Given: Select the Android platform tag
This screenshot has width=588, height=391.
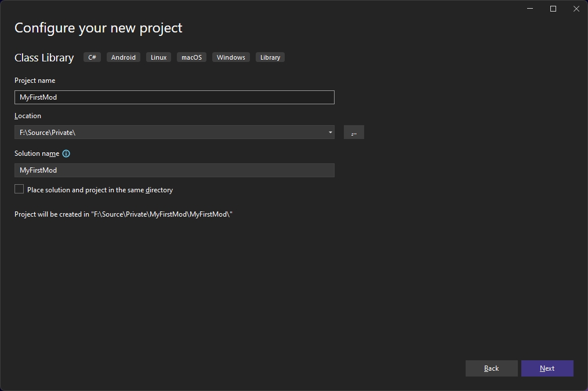Looking at the screenshot, I should [124, 57].
